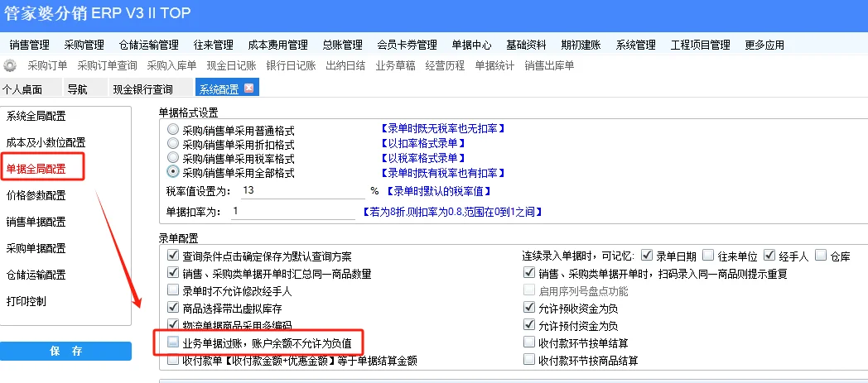The width and height of the screenshot is (868, 383).
Task: Select 打印控制 in the left panel
Action: click(x=26, y=302)
